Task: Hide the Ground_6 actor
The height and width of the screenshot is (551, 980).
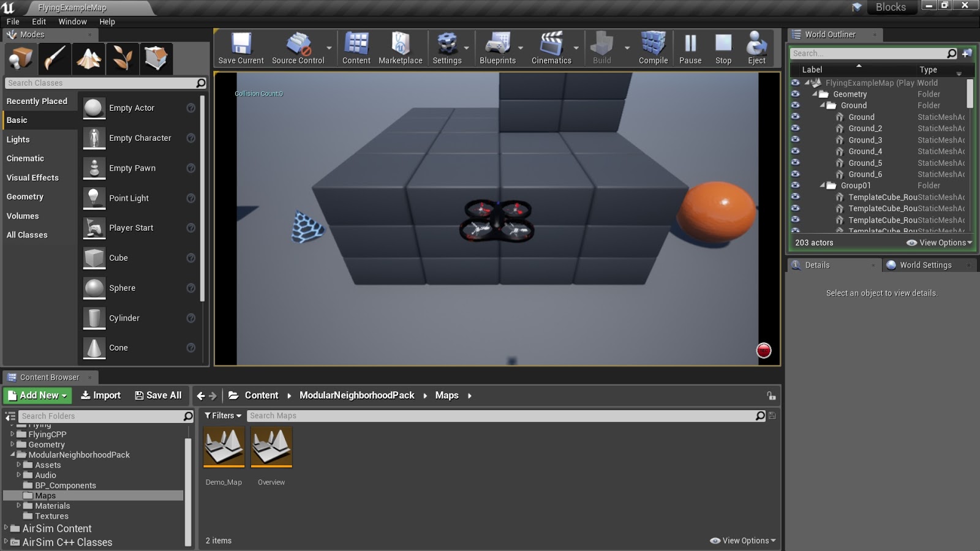Action: [x=795, y=174]
